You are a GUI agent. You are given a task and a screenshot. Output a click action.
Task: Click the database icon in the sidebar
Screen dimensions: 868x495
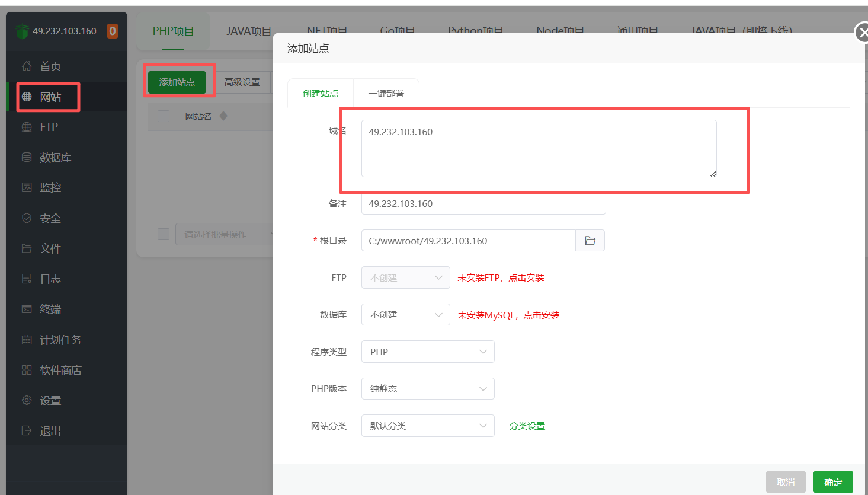(27, 157)
